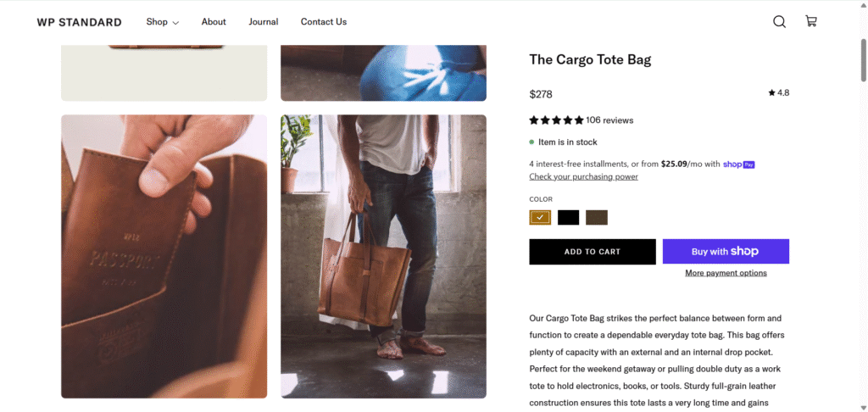Click the Add to Cart button
Screen dimensions: 868x412
tap(593, 252)
